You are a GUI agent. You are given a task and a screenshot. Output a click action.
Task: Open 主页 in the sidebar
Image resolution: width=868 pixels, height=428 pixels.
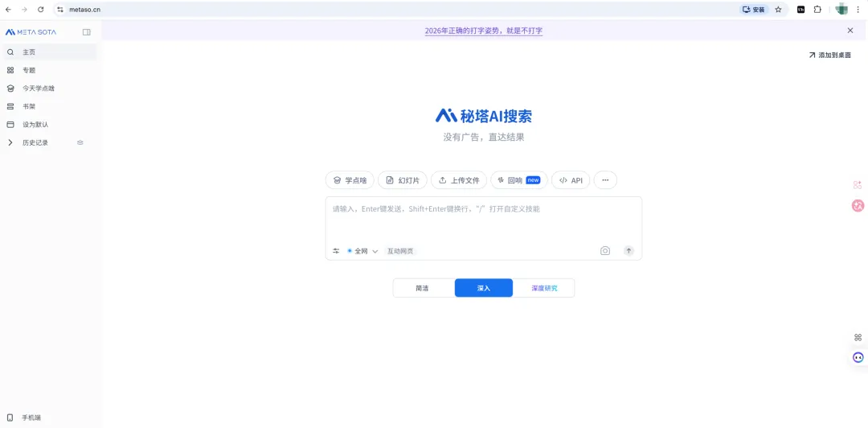click(x=49, y=52)
